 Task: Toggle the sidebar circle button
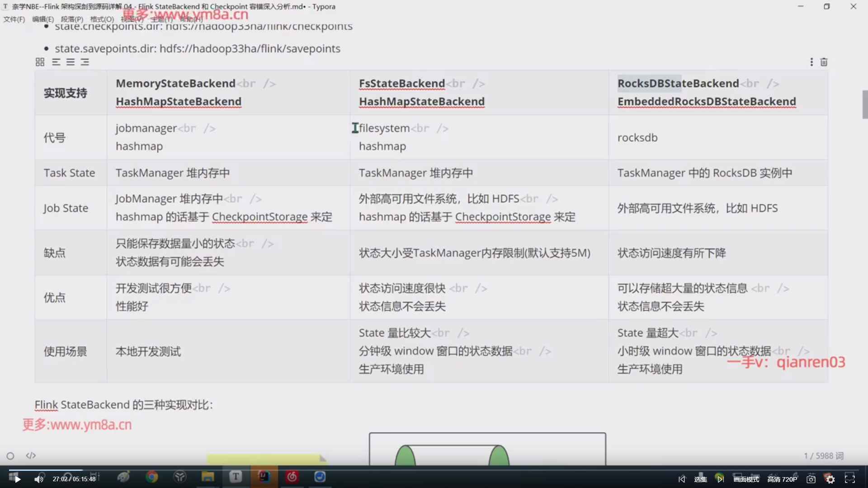[x=10, y=456]
